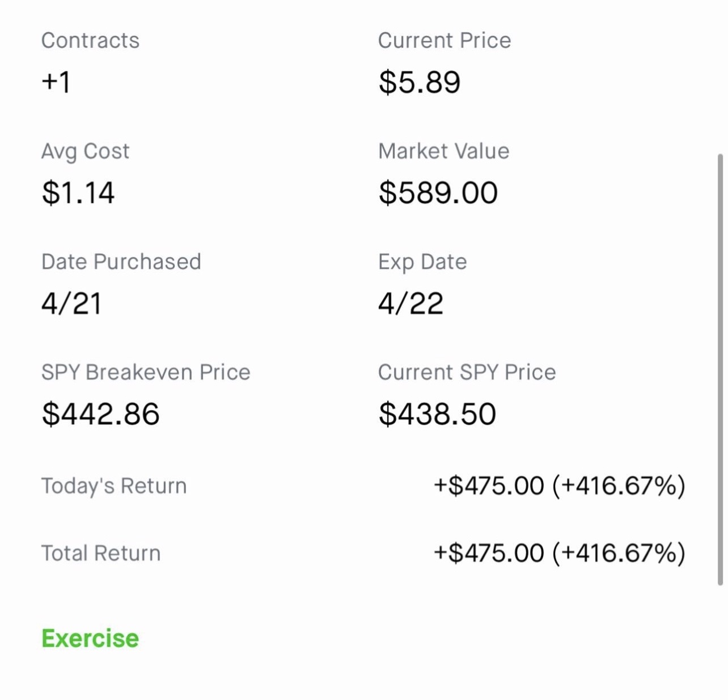Click the +1 contracts value
Screen dimensions: 728x700
point(56,82)
